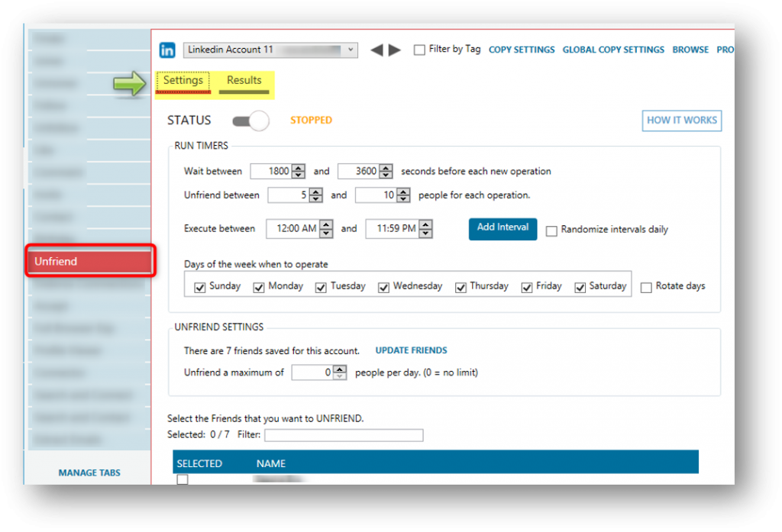Decrease the 11:59 PM end time
This screenshot has height=532, width=782.
(x=425, y=234)
